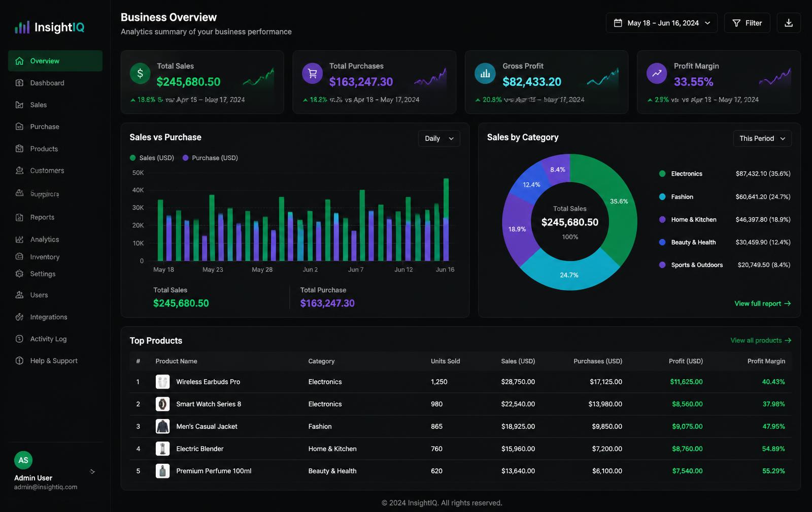Click the Electronics green legend dot

click(x=662, y=174)
